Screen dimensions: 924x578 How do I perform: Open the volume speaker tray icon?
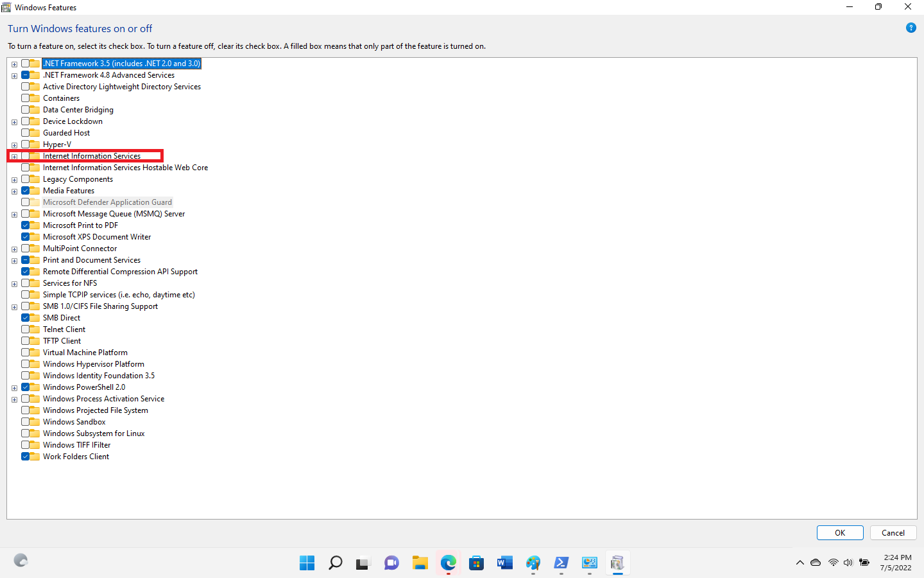pyautogui.click(x=848, y=563)
